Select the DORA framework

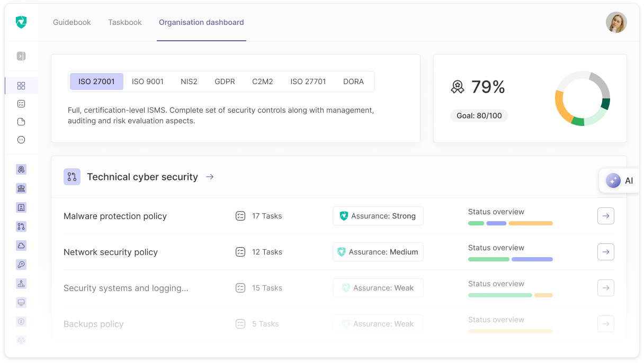pos(353,81)
